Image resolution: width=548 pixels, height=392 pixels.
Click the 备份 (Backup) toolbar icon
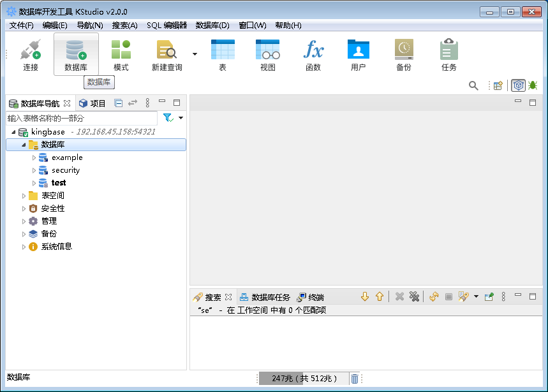[403, 54]
